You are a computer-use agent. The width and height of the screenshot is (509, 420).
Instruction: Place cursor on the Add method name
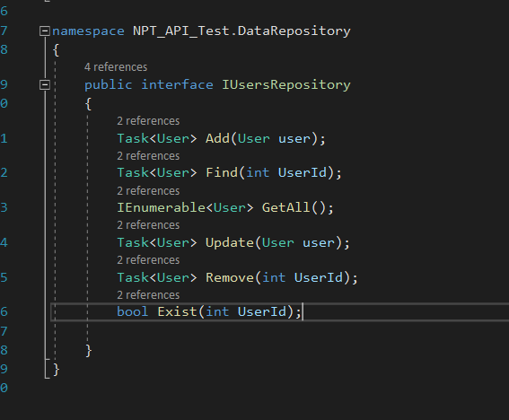click(x=217, y=138)
